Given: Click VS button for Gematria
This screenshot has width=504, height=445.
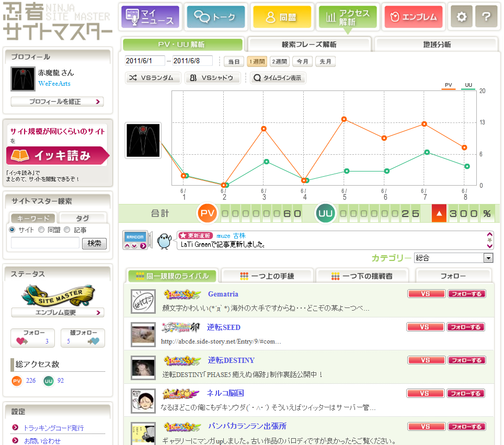Looking at the screenshot, I should tap(426, 293).
